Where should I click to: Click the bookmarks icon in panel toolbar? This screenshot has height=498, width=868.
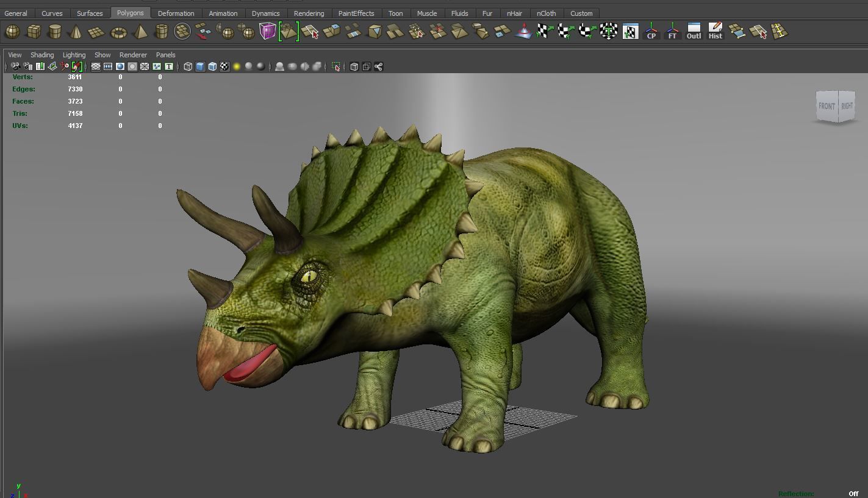click(40, 66)
